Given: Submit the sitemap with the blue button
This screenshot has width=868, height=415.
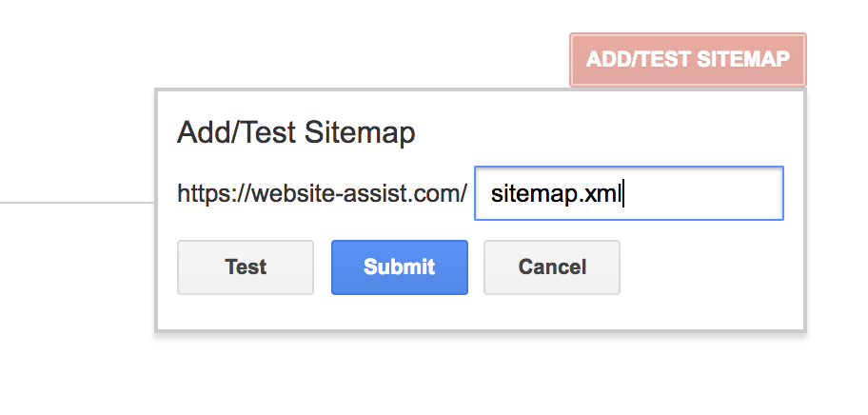Looking at the screenshot, I should 399,267.
